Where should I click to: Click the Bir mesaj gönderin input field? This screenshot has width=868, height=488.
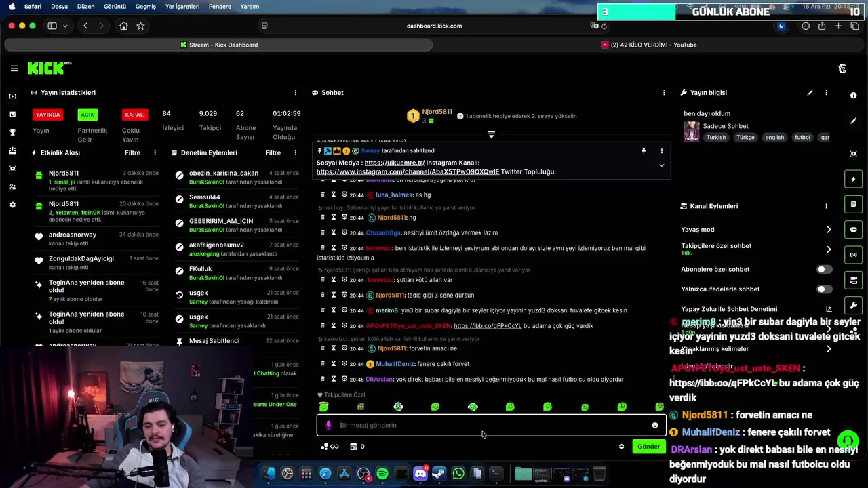(x=491, y=425)
